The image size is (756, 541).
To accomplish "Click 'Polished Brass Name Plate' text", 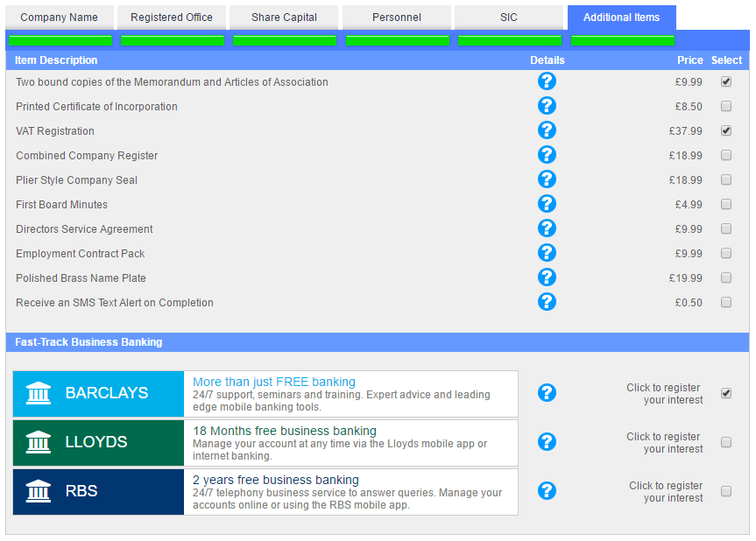I will [x=81, y=278].
